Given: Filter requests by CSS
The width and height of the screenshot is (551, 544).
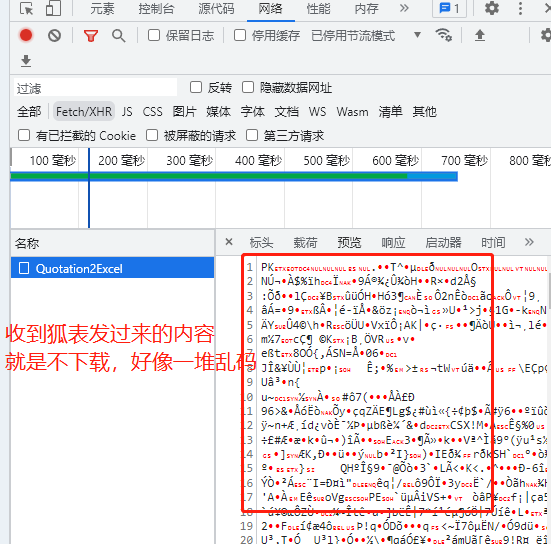Looking at the screenshot, I should pos(153,112).
